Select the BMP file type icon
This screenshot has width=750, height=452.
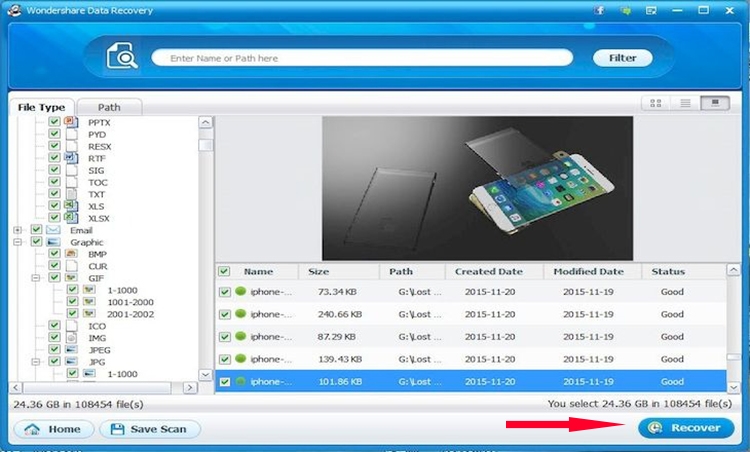click(72, 254)
